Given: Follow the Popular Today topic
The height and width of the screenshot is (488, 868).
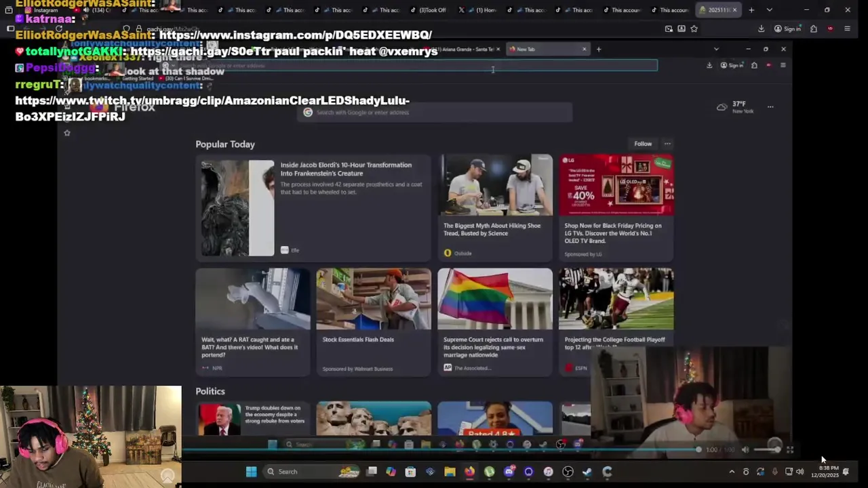Looking at the screenshot, I should (643, 144).
